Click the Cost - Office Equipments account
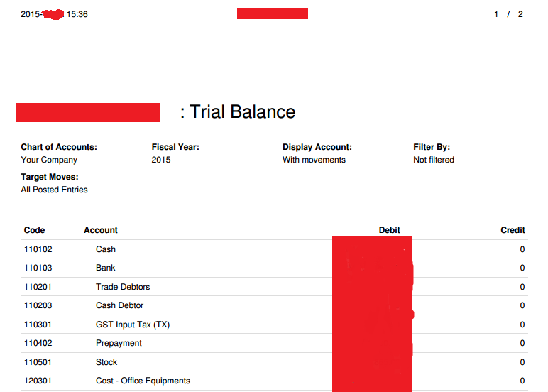Image resolution: width=548 pixels, height=392 pixels. (x=143, y=381)
